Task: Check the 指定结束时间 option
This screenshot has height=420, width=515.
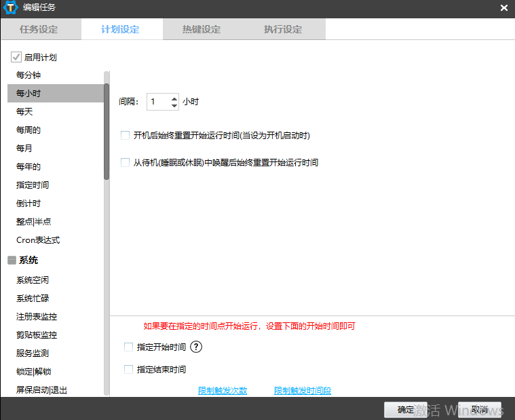Action: click(x=129, y=370)
